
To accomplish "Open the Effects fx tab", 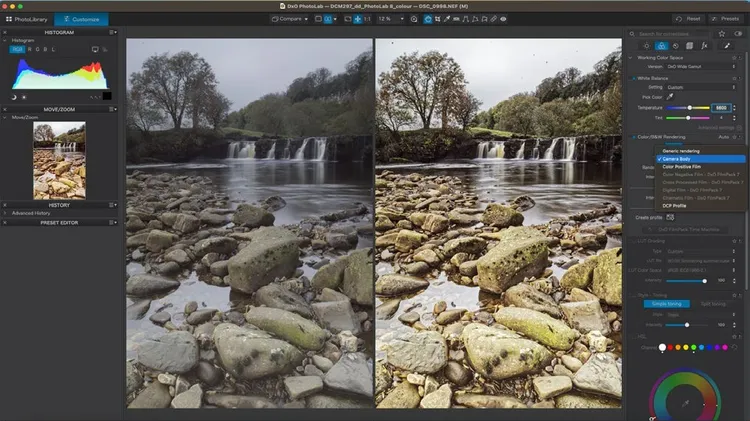I will coord(704,46).
